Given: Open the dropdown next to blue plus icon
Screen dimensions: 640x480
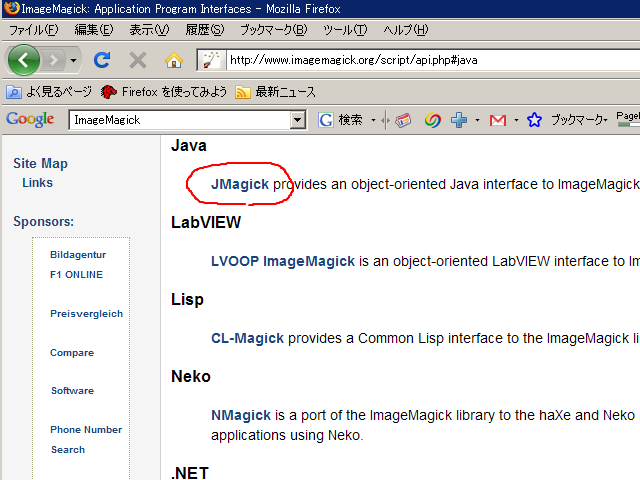Looking at the screenshot, I should (477, 120).
